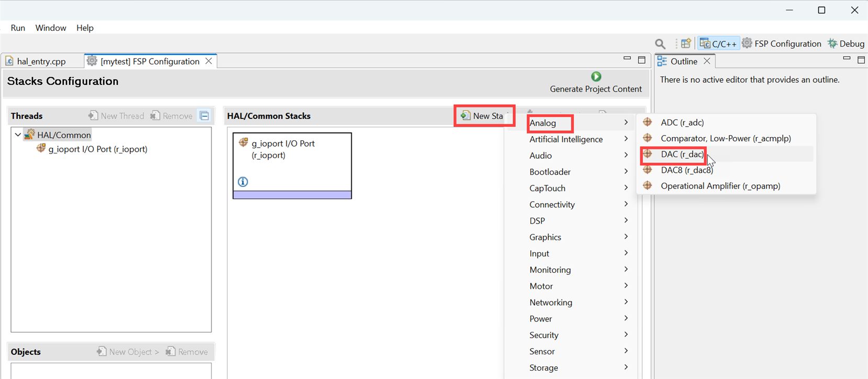The width and height of the screenshot is (868, 379).
Task: Expand the Power submenu
Action: (x=570, y=319)
